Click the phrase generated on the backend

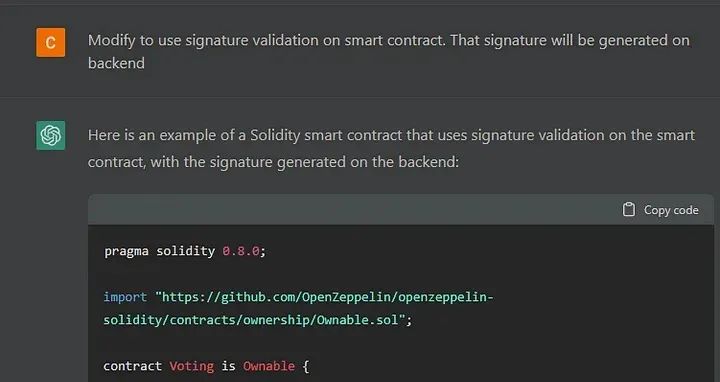(366, 162)
